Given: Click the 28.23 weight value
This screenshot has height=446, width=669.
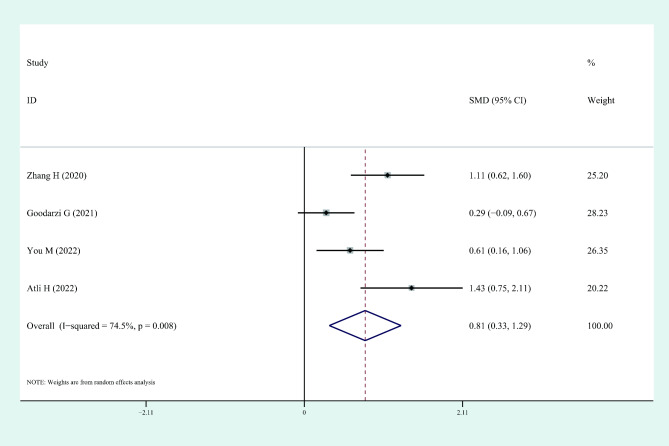Looking at the screenshot, I should click(x=597, y=213).
